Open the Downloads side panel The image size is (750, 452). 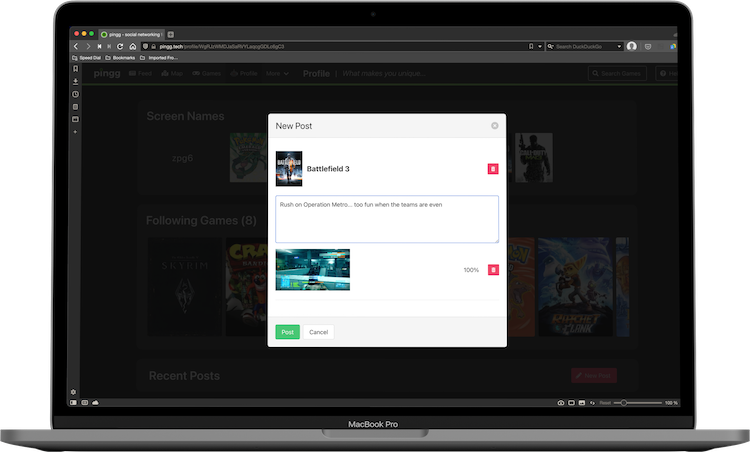(75, 82)
